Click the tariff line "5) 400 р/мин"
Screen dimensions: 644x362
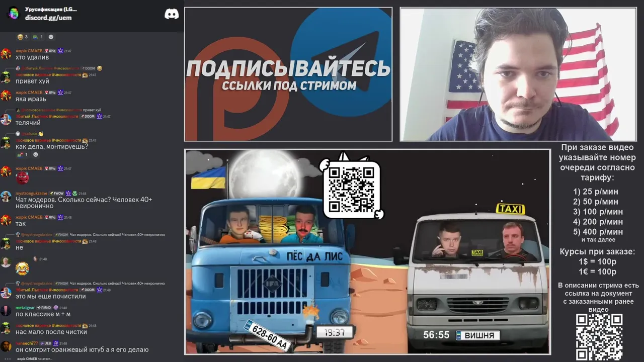[598, 232]
